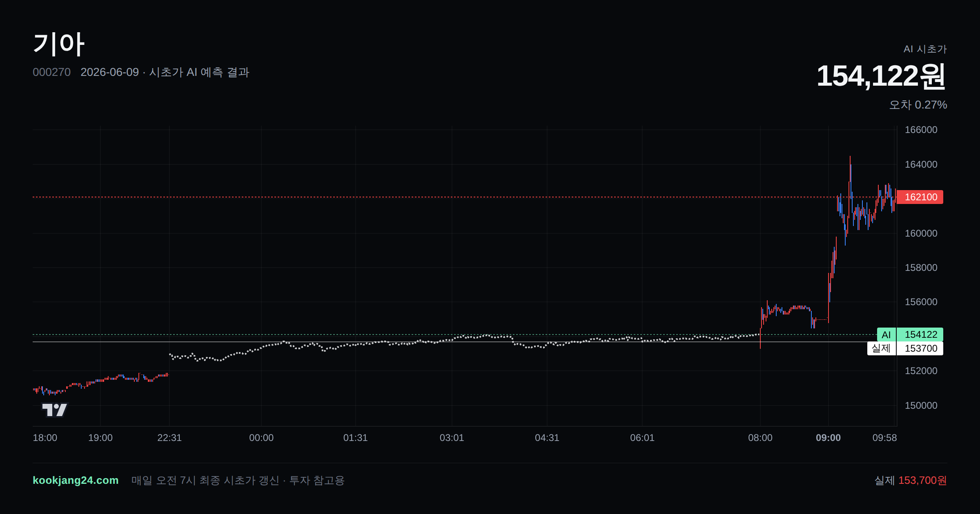Click the footer text 매일 오전 7시 최종 시초가 갱신
980x514 pixels.
205,480
